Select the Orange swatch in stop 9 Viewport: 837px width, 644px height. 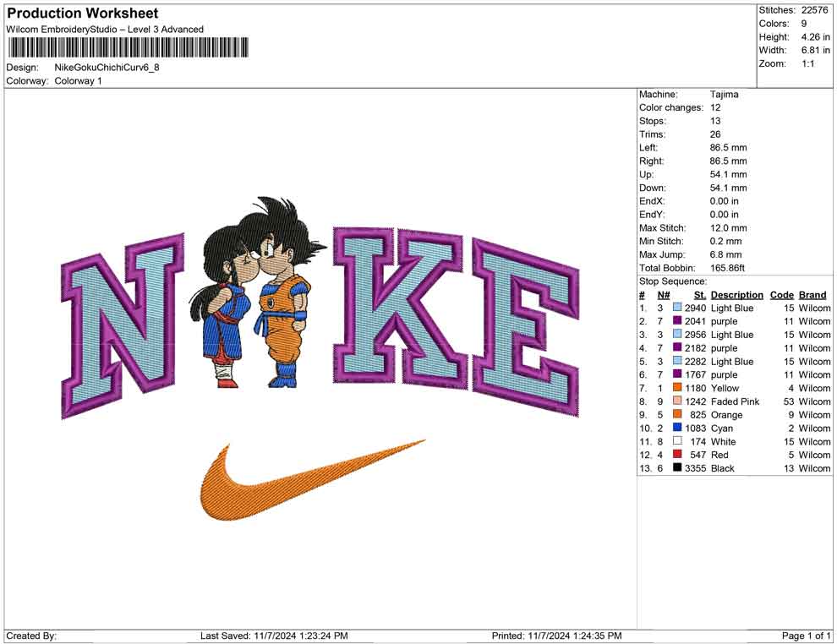[x=677, y=414]
